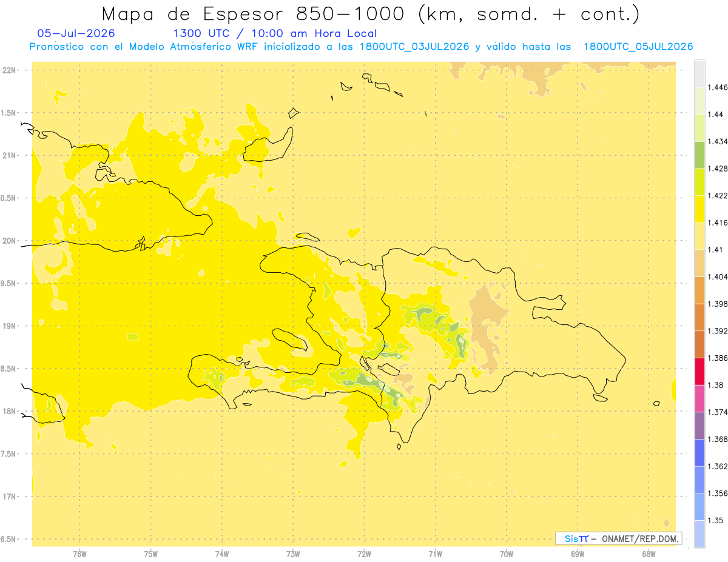Click the '6.5N' latitude label

pos(9,539)
